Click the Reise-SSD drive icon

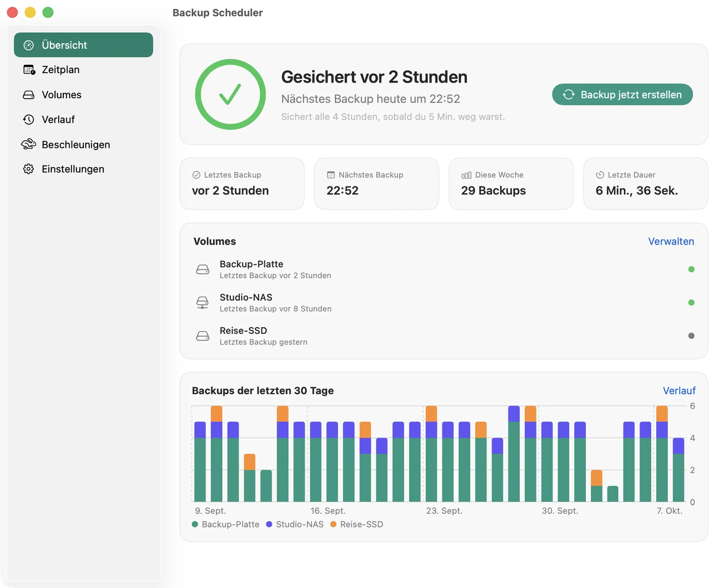tap(203, 336)
